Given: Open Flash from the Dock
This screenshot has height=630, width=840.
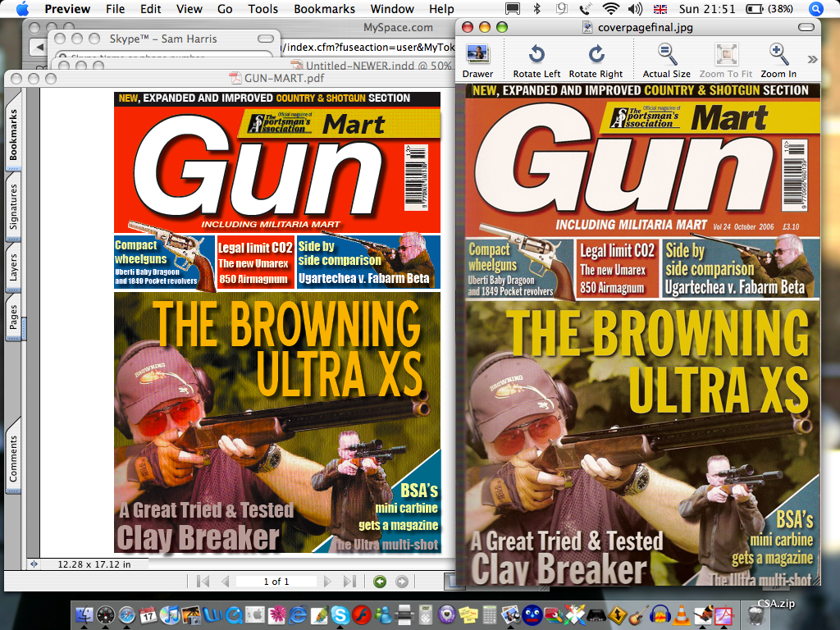Looking at the screenshot, I should pyautogui.click(x=362, y=615).
